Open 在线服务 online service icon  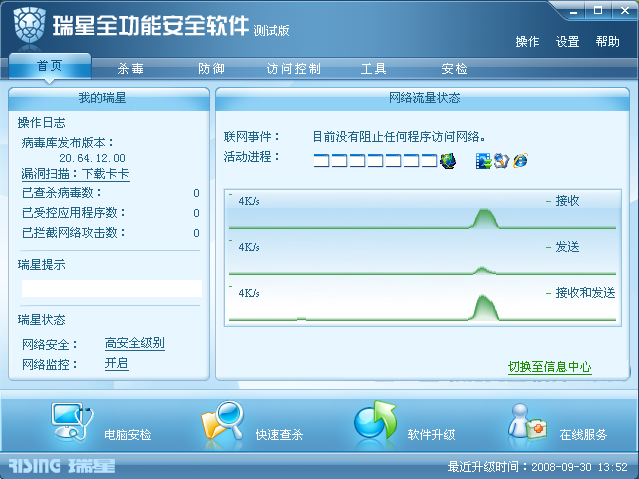[x=527, y=422]
